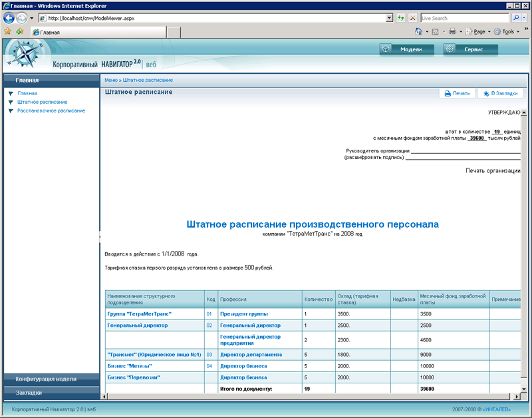Viewport: 532px width, 418px height.
Task: Click the Live Search input box
Action: 465,19
